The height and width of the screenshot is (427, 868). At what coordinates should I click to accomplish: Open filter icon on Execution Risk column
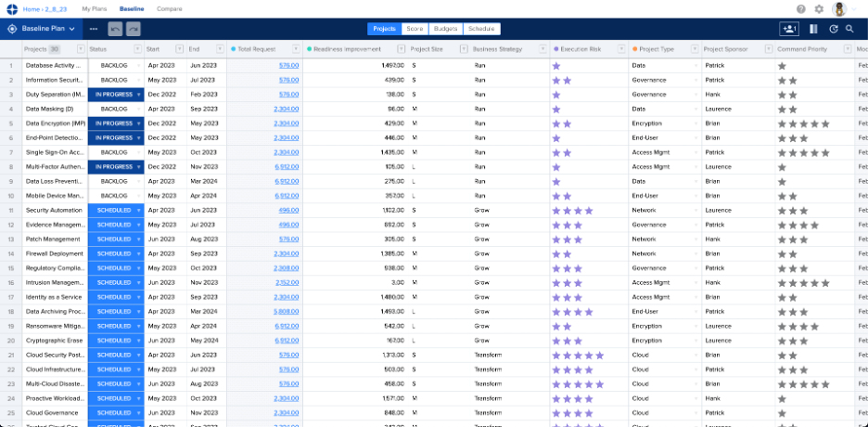[x=622, y=49]
